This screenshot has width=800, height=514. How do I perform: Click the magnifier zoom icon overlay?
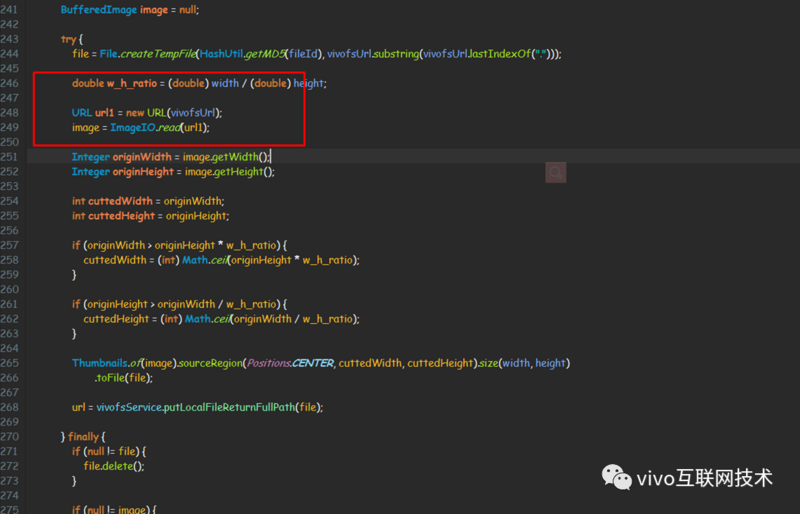(556, 173)
